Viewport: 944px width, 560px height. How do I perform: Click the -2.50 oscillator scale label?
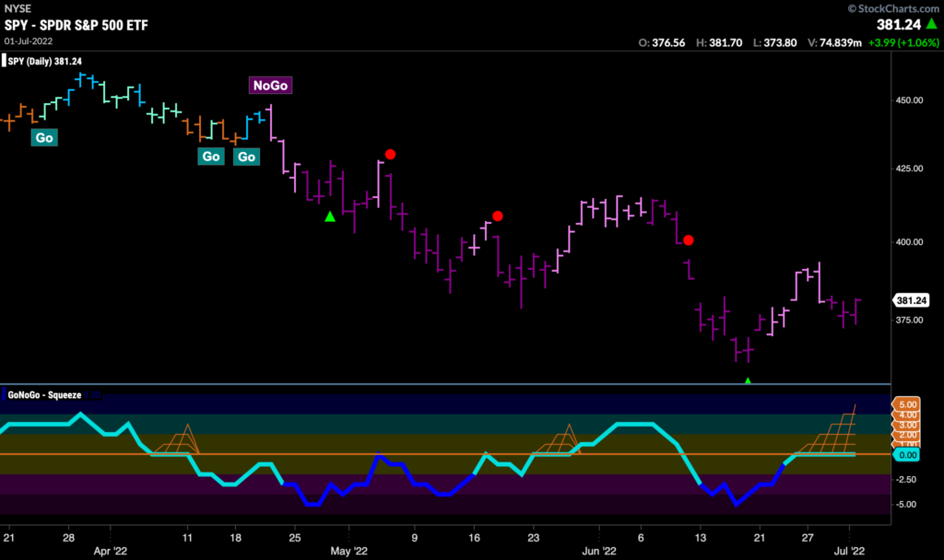907,479
